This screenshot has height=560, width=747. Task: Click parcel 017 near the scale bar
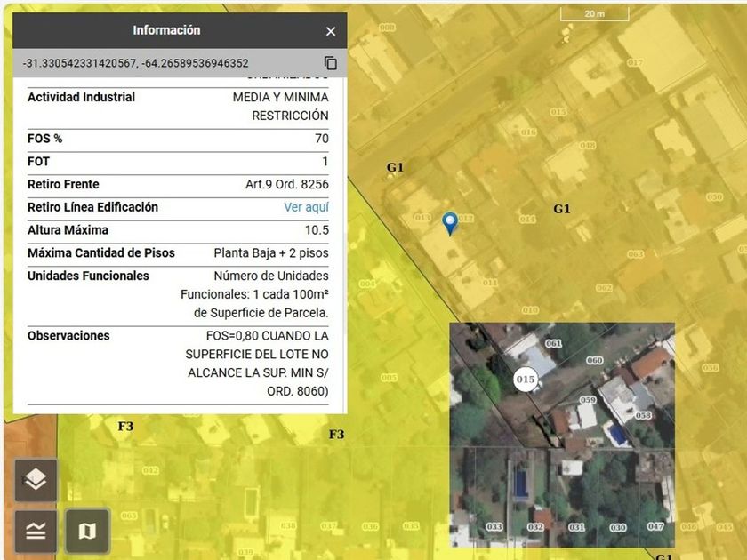point(634,63)
